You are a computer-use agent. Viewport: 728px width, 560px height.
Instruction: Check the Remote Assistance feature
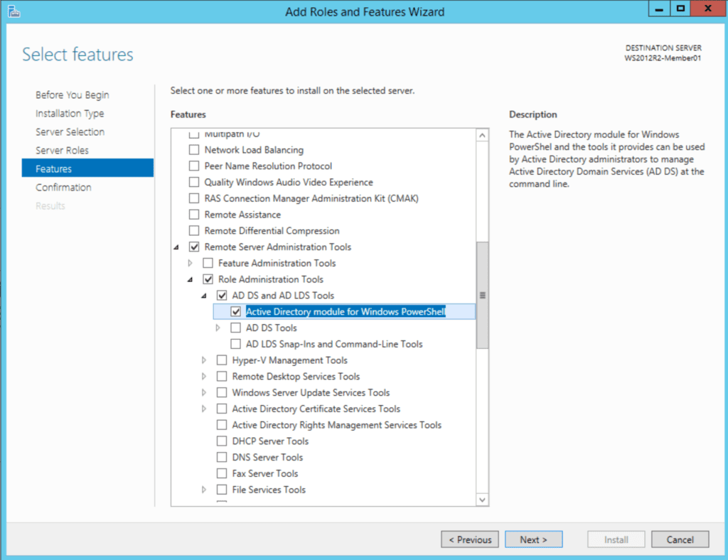tap(194, 214)
